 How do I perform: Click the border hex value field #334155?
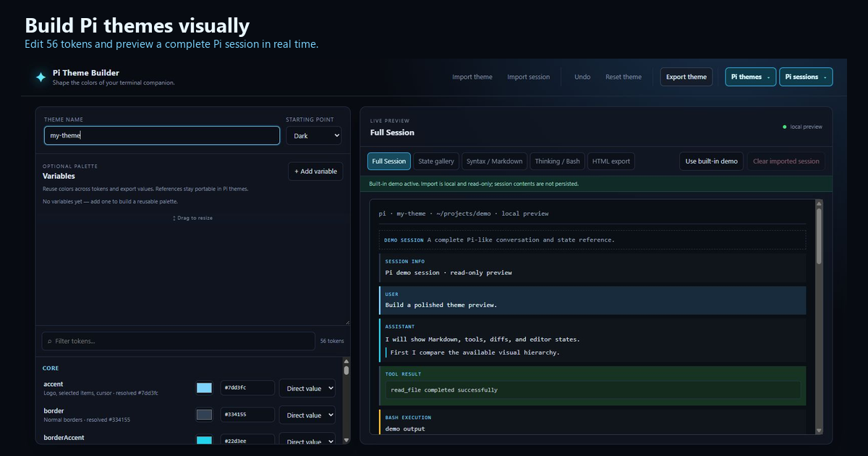click(247, 415)
